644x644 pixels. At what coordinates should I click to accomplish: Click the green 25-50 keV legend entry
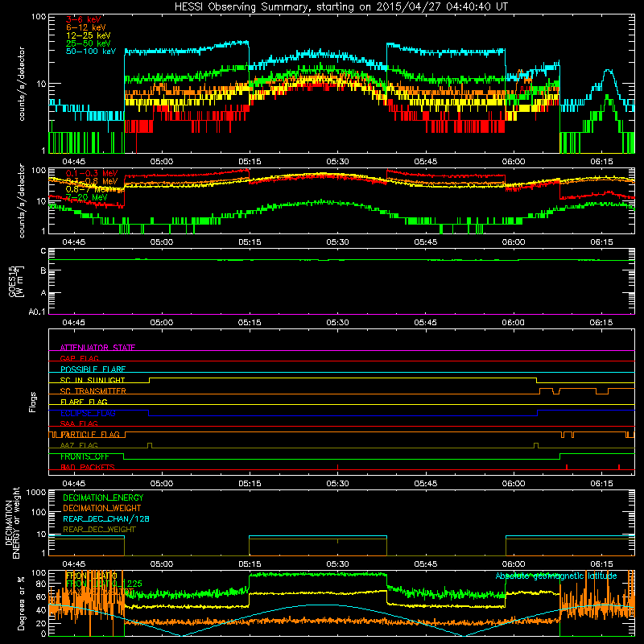(x=88, y=43)
